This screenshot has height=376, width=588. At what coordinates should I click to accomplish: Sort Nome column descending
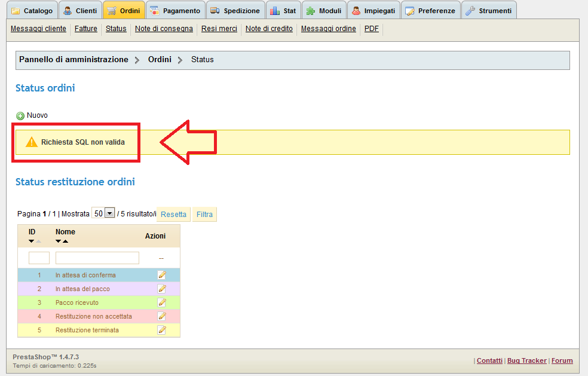(x=58, y=242)
